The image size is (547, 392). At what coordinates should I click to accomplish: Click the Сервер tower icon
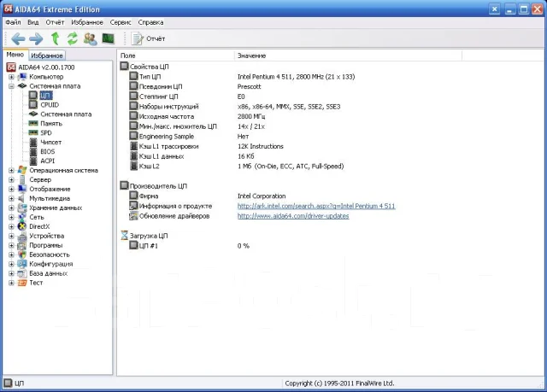[22, 179]
